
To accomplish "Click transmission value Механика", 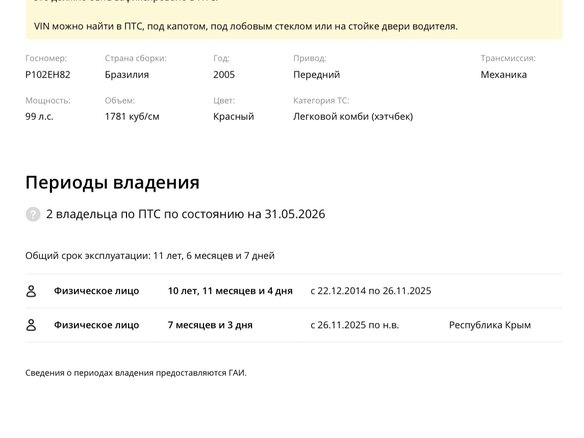I will (504, 74).
